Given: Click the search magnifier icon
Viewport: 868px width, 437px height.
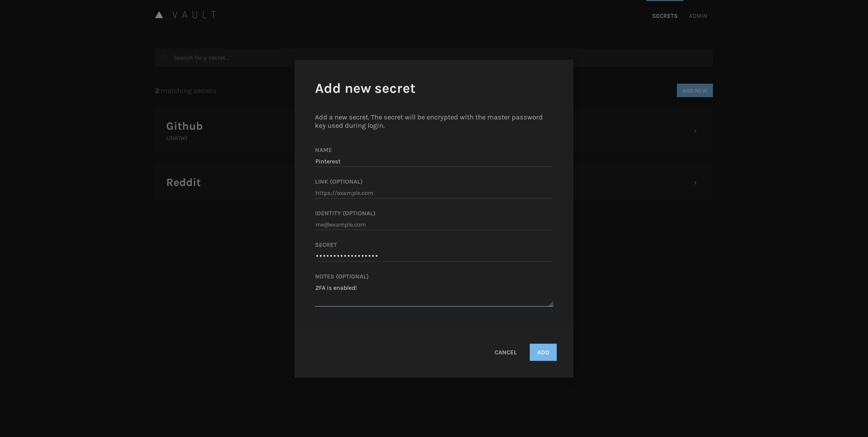Looking at the screenshot, I should pos(164,58).
